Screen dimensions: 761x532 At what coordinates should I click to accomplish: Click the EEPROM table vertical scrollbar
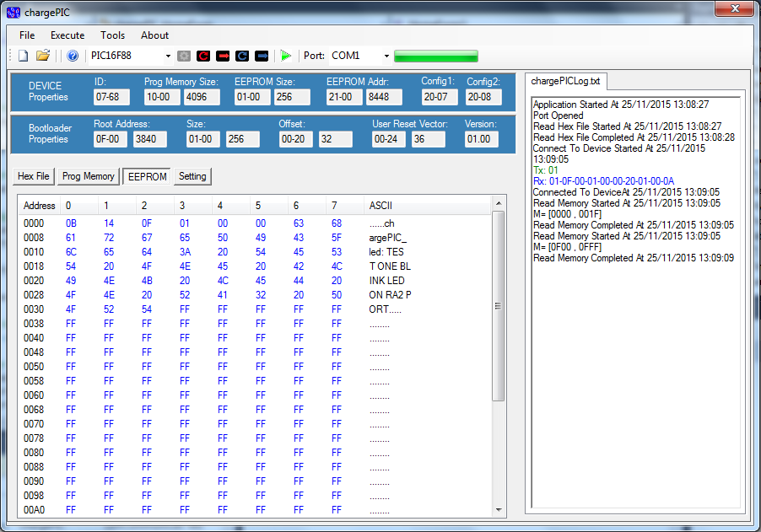499,305
